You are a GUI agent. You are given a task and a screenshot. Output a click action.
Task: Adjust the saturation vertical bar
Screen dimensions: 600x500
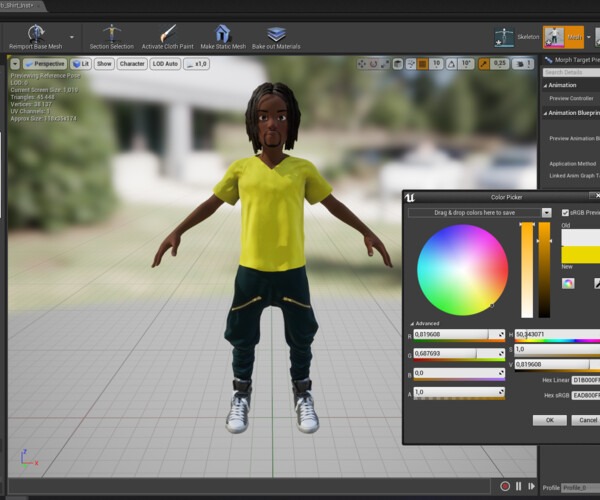[527, 270]
